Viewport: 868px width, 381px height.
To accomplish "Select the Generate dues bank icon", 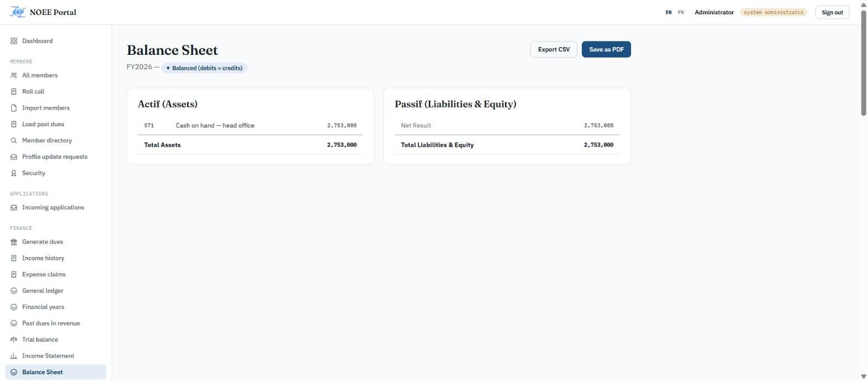I will point(14,242).
